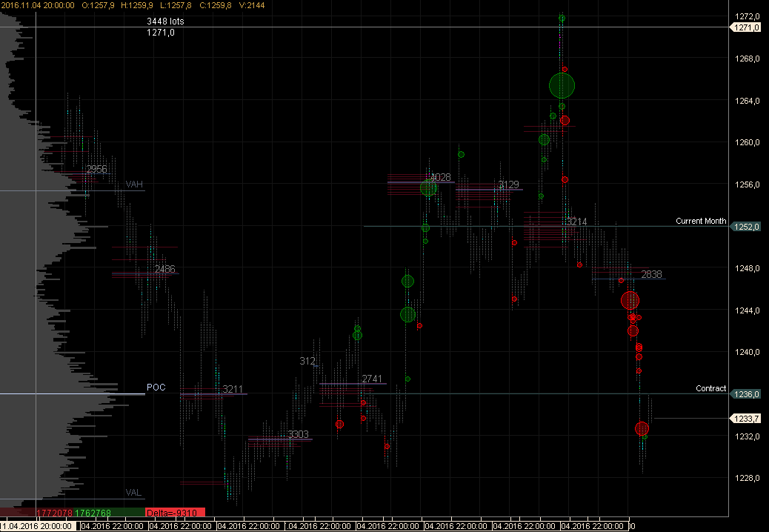
Task: Click the Contract level label
Action: tap(710, 388)
